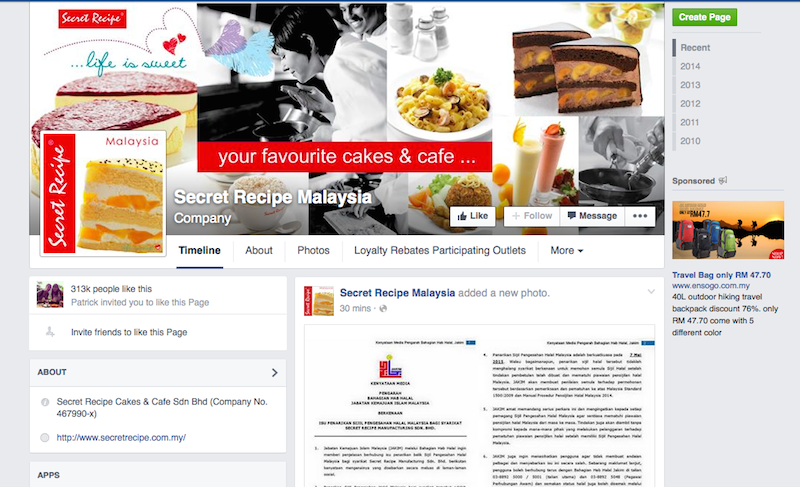
Task: Click the Sponsored megaphone icon
Action: (723, 181)
